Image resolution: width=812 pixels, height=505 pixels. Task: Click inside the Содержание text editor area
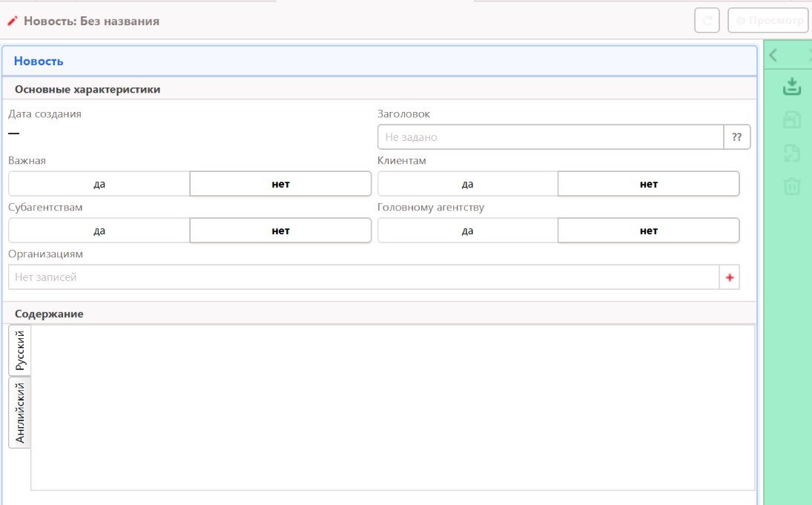pyautogui.click(x=393, y=408)
